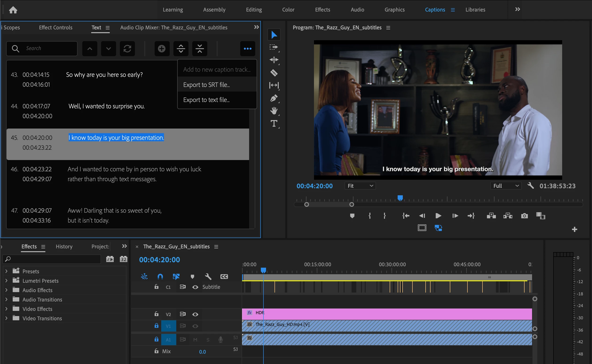Select the Razor tool
The width and height of the screenshot is (592, 364).
(x=274, y=73)
